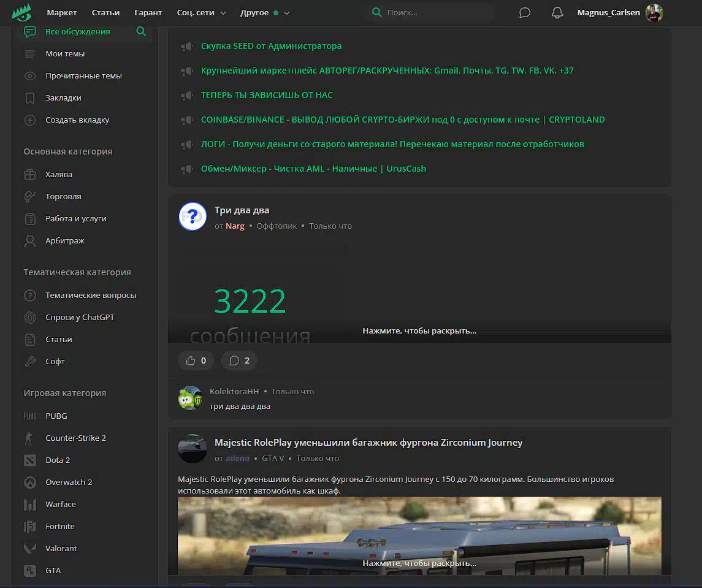Click the ChatGPT logo icon in sidebar

coord(30,317)
